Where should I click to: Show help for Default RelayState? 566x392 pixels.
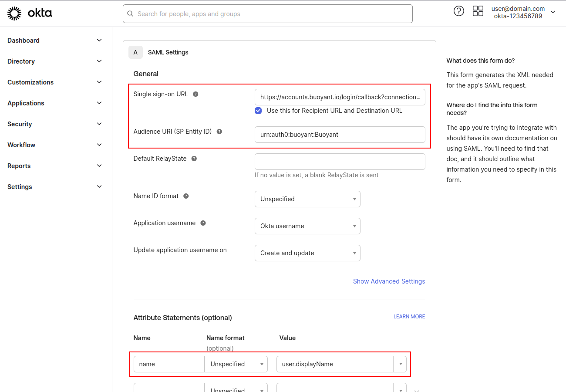pyautogui.click(x=194, y=159)
